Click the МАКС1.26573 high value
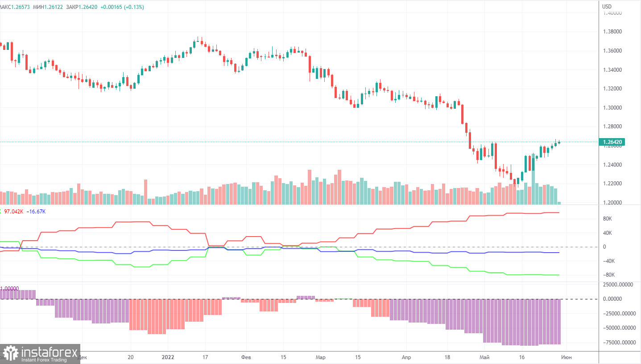The width and height of the screenshot is (641, 364). [15, 7]
